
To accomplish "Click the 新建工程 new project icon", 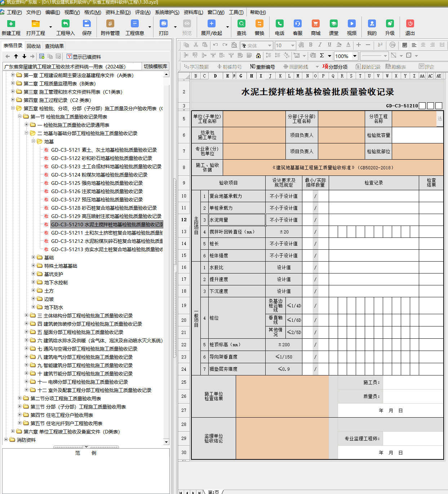I will [11, 24].
